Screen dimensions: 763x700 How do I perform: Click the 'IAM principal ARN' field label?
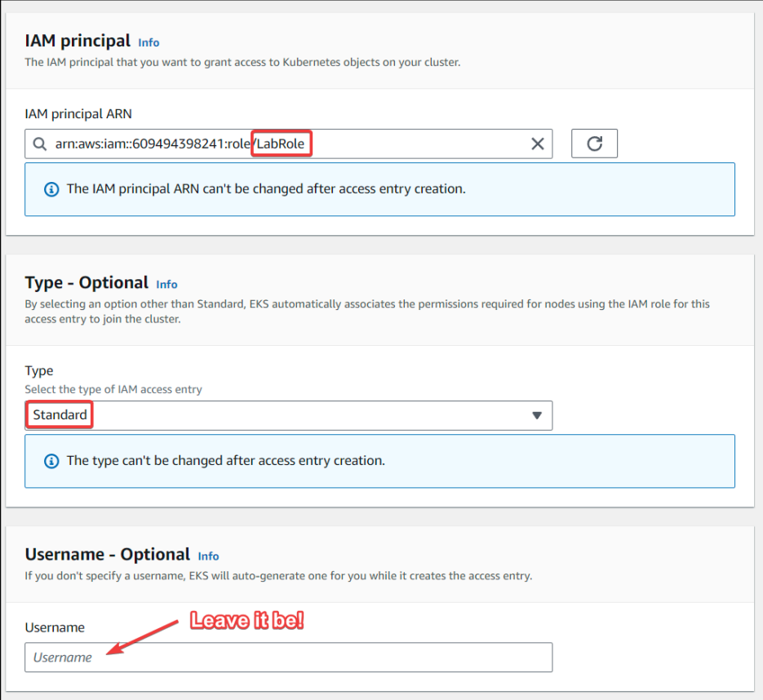pos(78,114)
